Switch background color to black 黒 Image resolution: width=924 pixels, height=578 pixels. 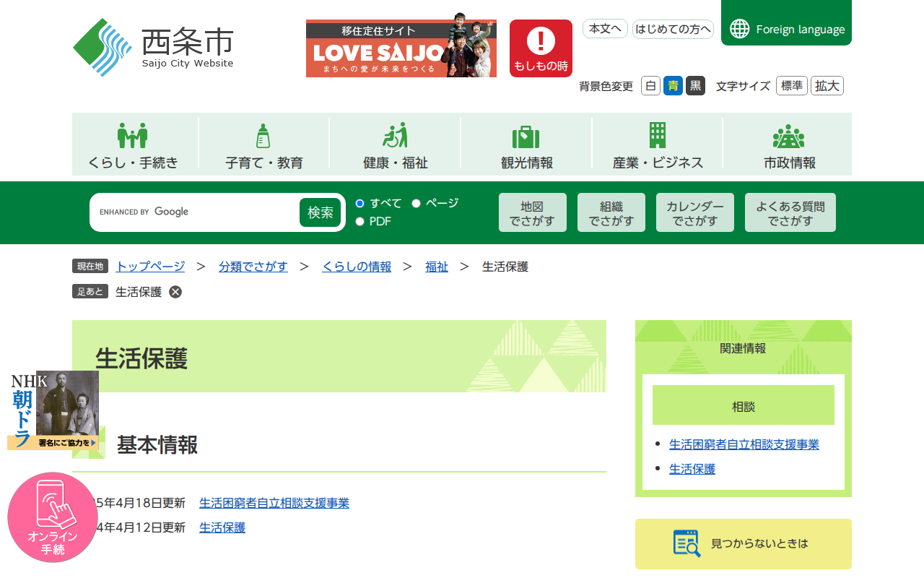696,86
